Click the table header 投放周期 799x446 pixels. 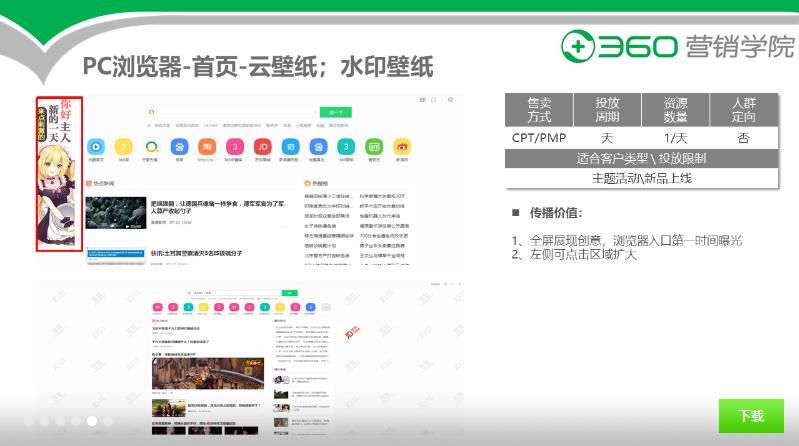[x=607, y=110]
